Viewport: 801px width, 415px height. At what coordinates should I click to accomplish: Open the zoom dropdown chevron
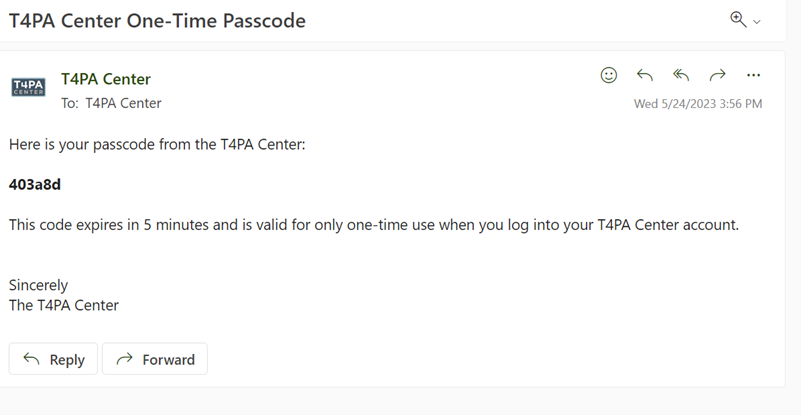tap(757, 22)
